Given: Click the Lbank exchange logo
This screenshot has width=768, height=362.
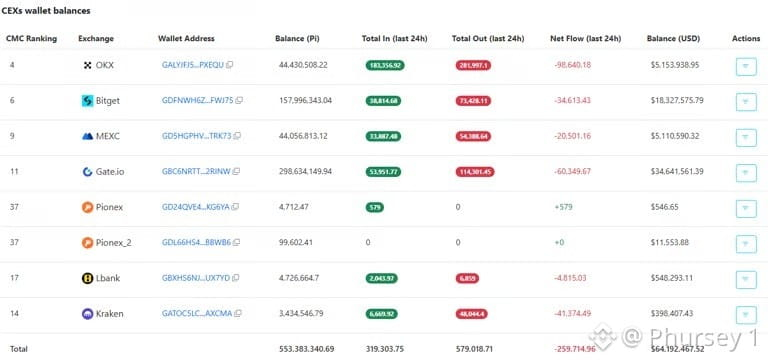Looking at the screenshot, I should coord(88,278).
